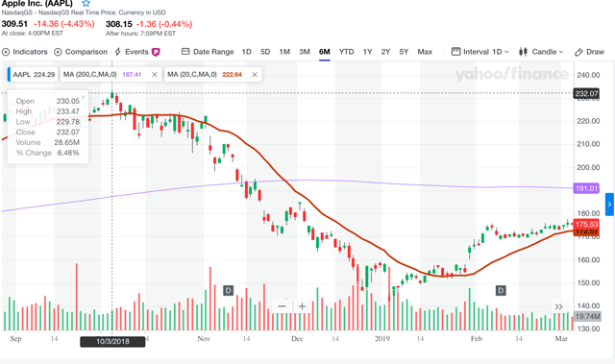615x364 pixels.
Task: Expand the blue side panel arrow
Action: click(609, 205)
